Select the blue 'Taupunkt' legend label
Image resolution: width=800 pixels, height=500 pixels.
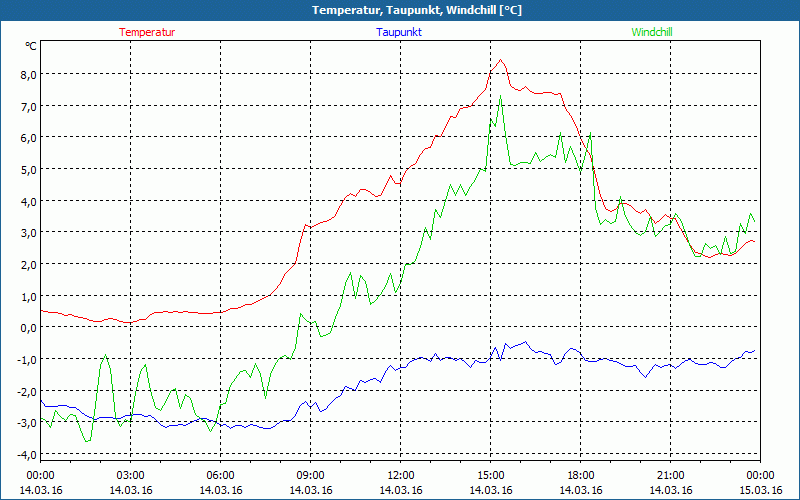point(399,32)
